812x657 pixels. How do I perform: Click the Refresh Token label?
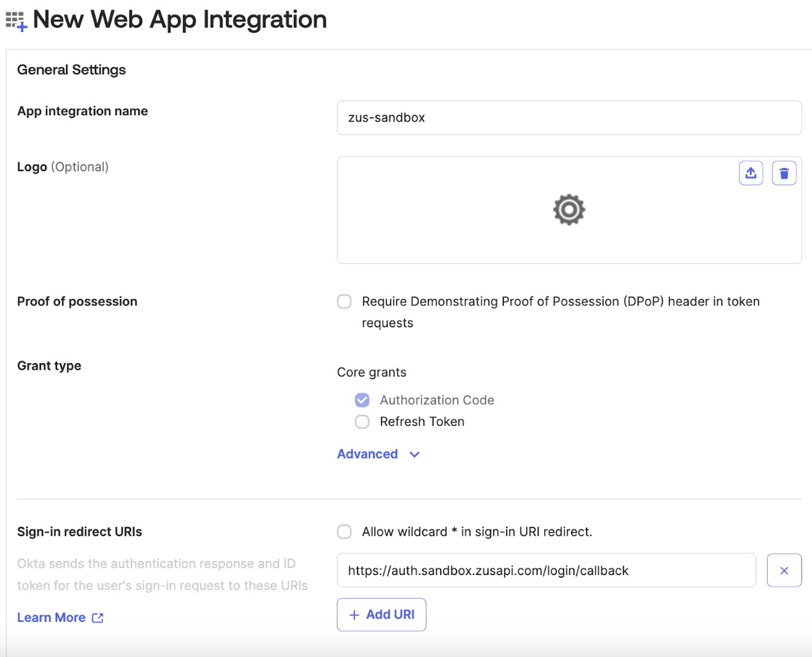(x=422, y=422)
